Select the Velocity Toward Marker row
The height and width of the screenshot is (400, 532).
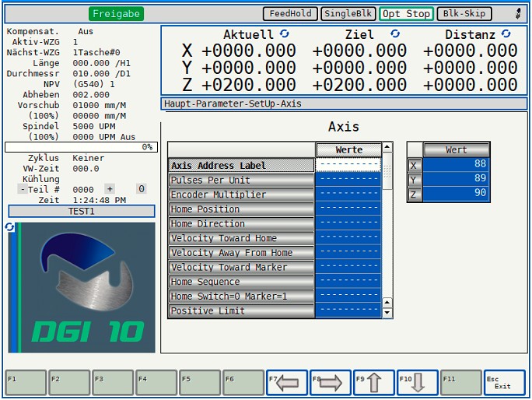pos(241,267)
